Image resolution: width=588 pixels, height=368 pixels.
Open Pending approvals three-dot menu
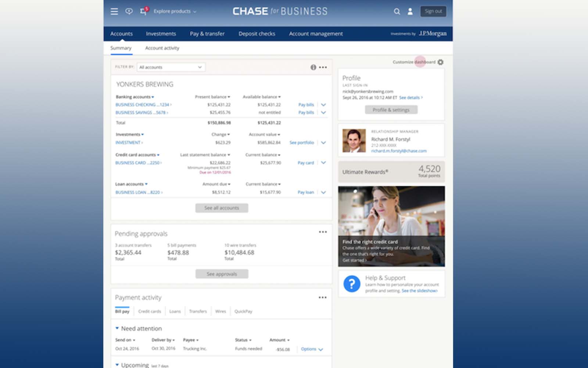pos(323,232)
